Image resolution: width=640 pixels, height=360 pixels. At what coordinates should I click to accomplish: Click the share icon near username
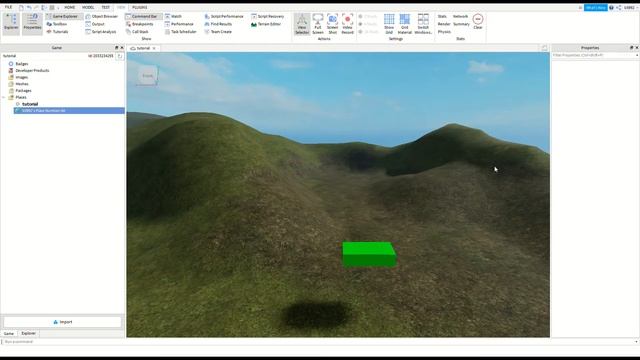pos(619,7)
